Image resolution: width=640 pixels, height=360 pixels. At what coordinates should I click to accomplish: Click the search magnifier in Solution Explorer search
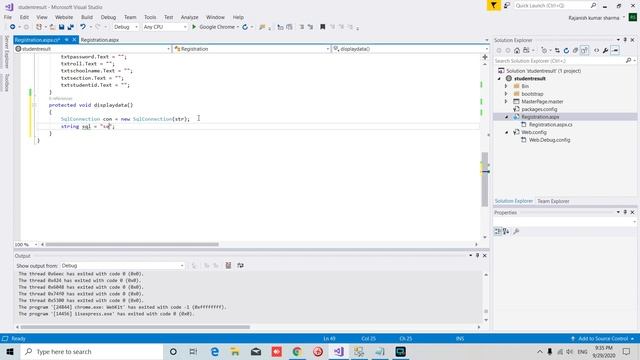628,60
